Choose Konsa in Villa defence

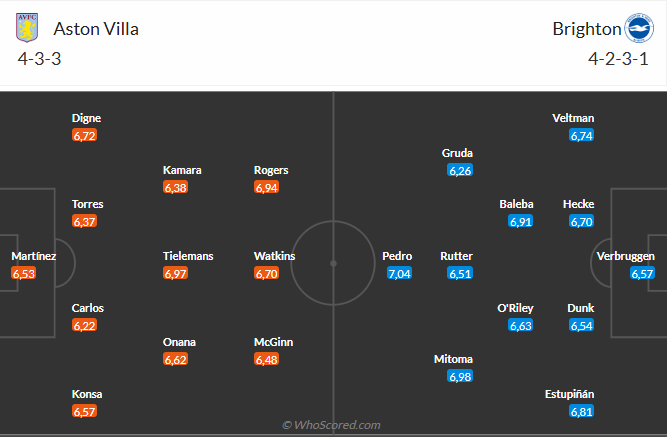87,394
